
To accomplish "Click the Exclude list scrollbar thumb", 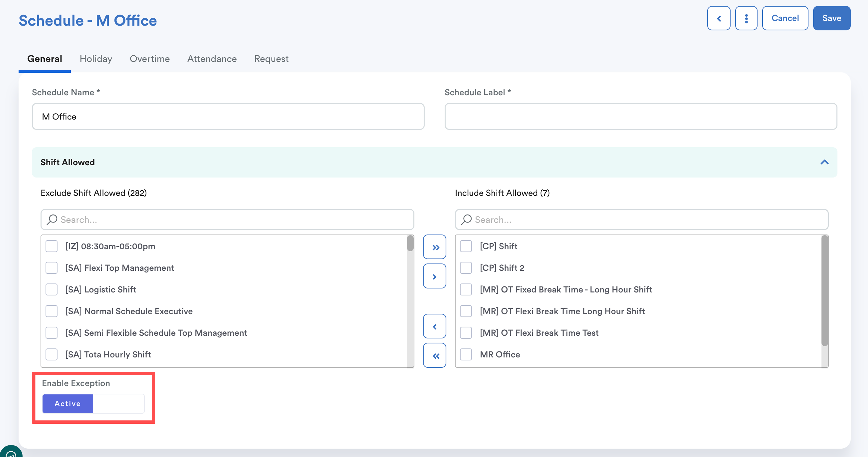I will [x=410, y=243].
